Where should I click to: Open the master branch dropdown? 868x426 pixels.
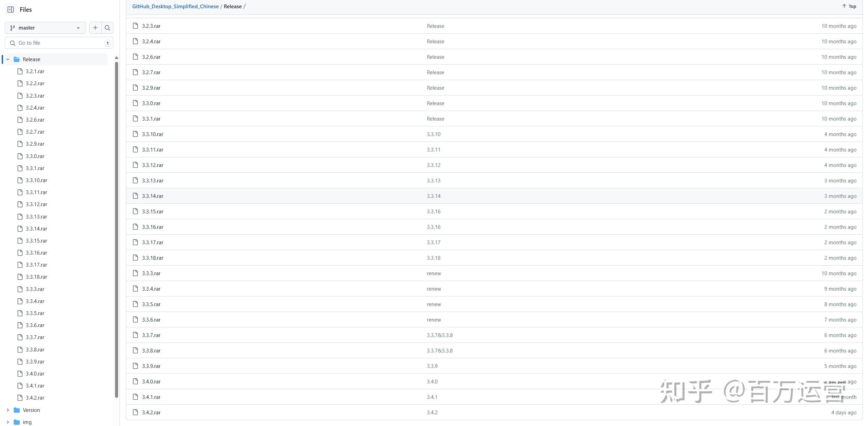point(45,28)
